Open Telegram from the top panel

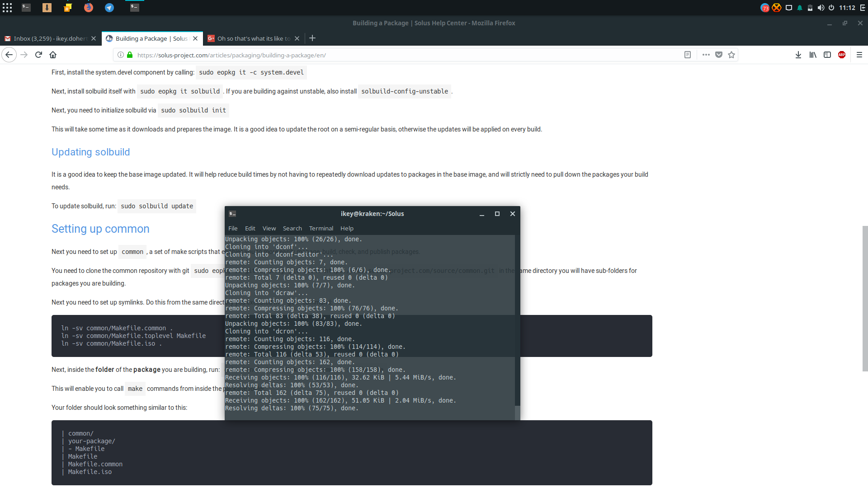click(109, 8)
